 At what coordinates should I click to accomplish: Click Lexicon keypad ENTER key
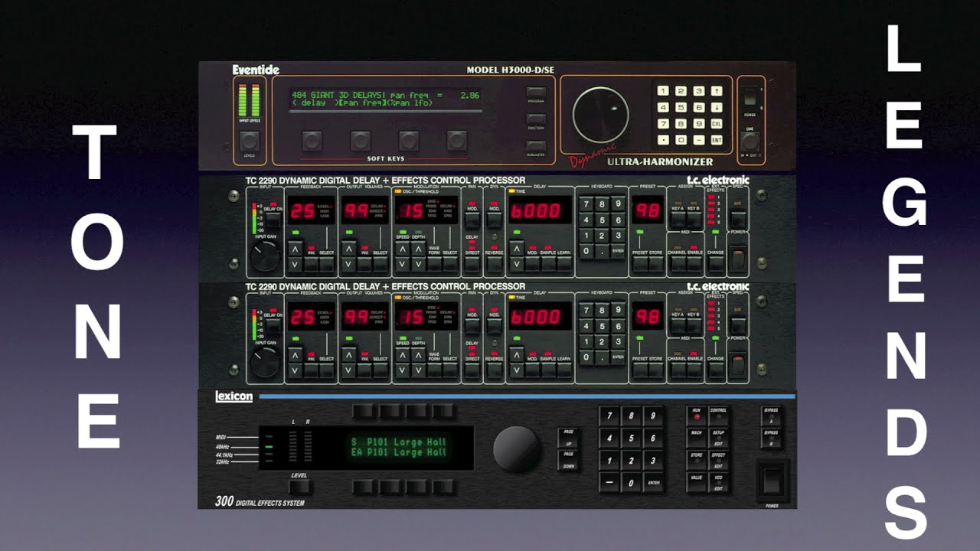point(653,483)
